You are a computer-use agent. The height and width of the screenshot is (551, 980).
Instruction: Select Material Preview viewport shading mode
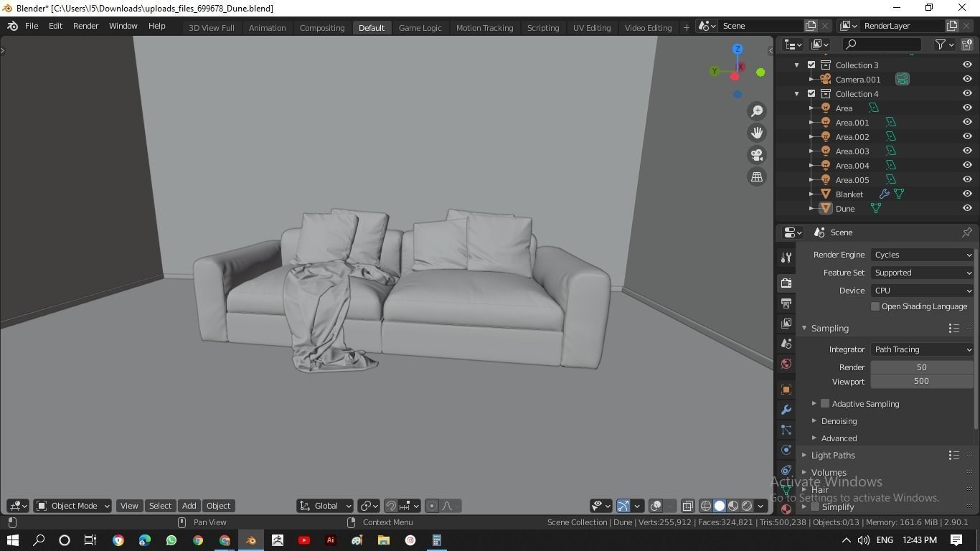tap(733, 506)
